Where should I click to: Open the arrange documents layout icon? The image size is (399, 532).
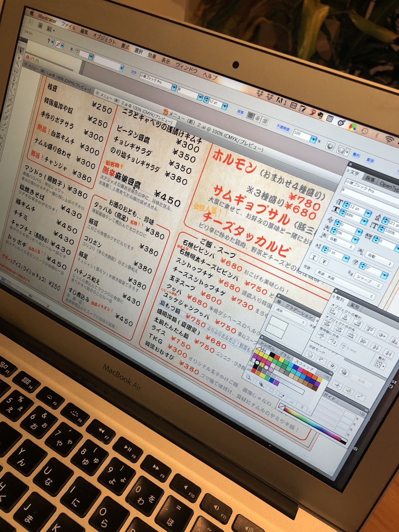(49, 28)
